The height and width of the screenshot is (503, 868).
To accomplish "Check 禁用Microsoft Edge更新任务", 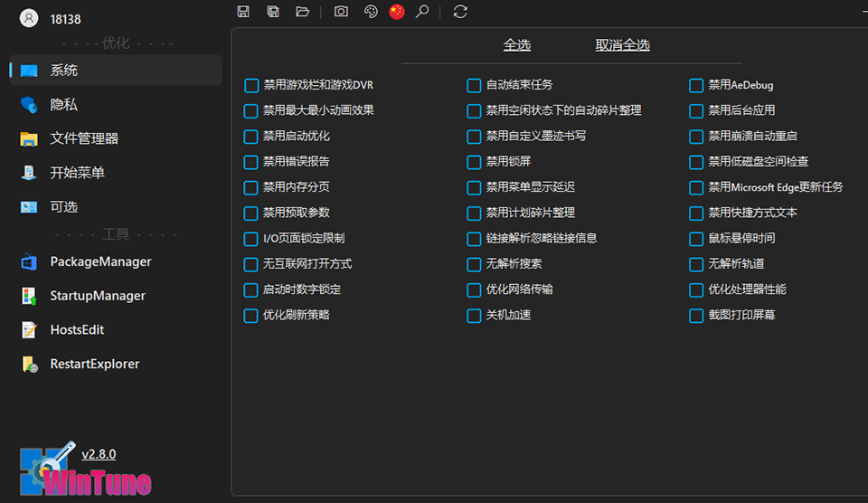I will [x=696, y=188].
